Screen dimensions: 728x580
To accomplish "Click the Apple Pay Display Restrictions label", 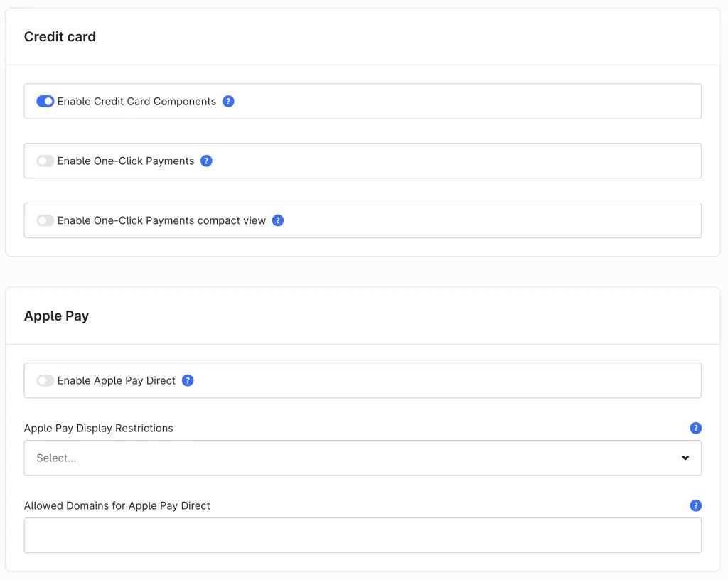I will tap(98, 428).
